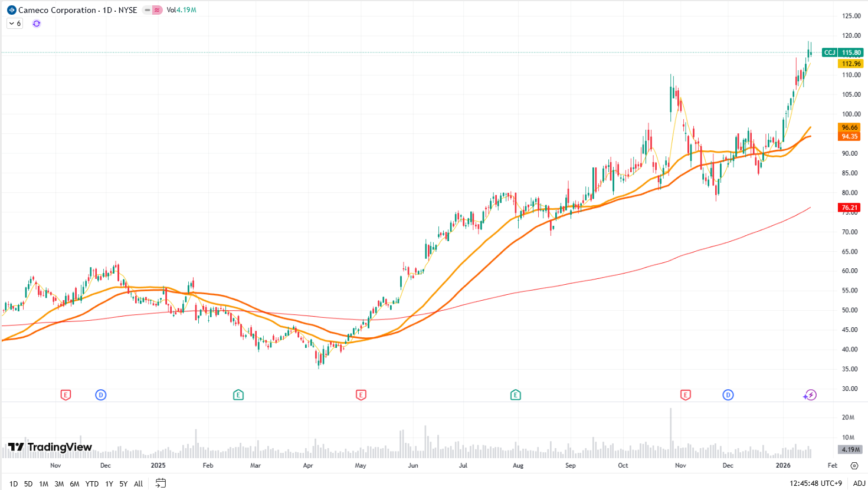
Task: Select the YTD time range
Action: pyautogui.click(x=92, y=484)
